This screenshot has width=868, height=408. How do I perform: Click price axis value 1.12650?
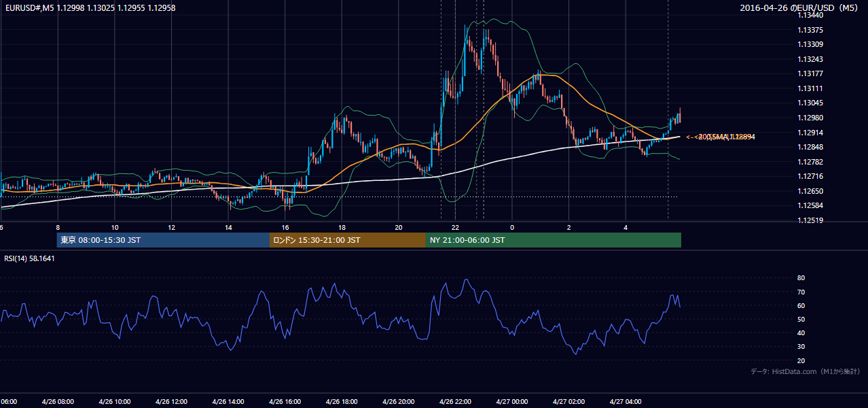pos(811,191)
